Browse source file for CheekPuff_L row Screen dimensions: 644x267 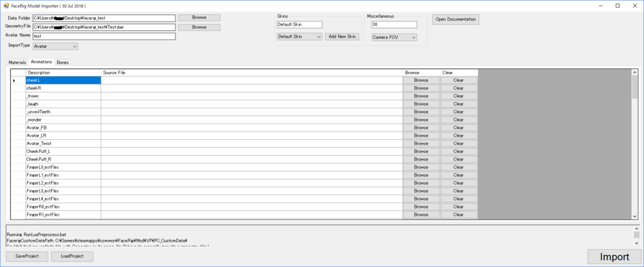tap(421, 151)
